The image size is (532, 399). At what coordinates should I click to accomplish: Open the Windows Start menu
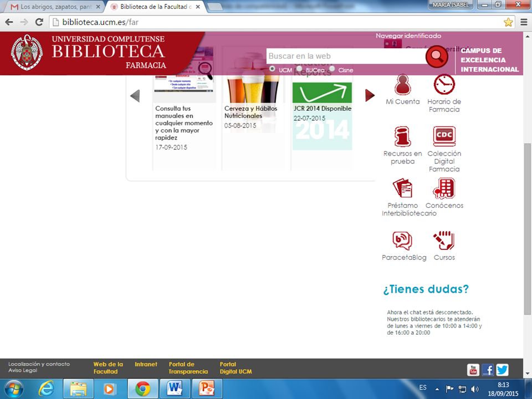point(13,389)
